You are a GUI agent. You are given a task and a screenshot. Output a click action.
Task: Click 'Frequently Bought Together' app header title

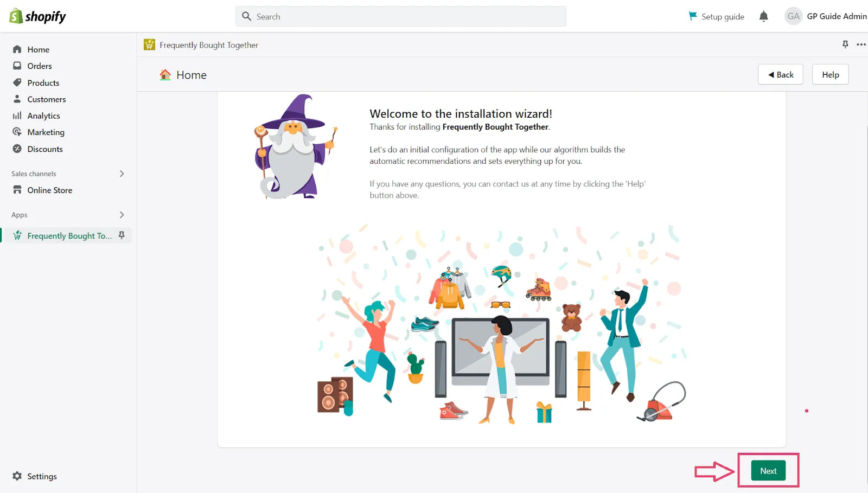point(209,44)
